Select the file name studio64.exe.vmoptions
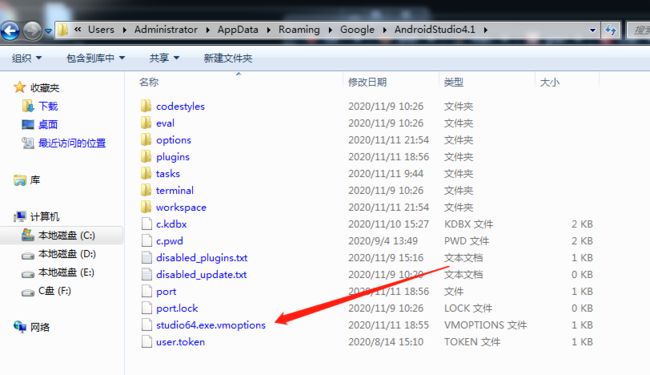The height and width of the screenshot is (375, 650). [211, 325]
